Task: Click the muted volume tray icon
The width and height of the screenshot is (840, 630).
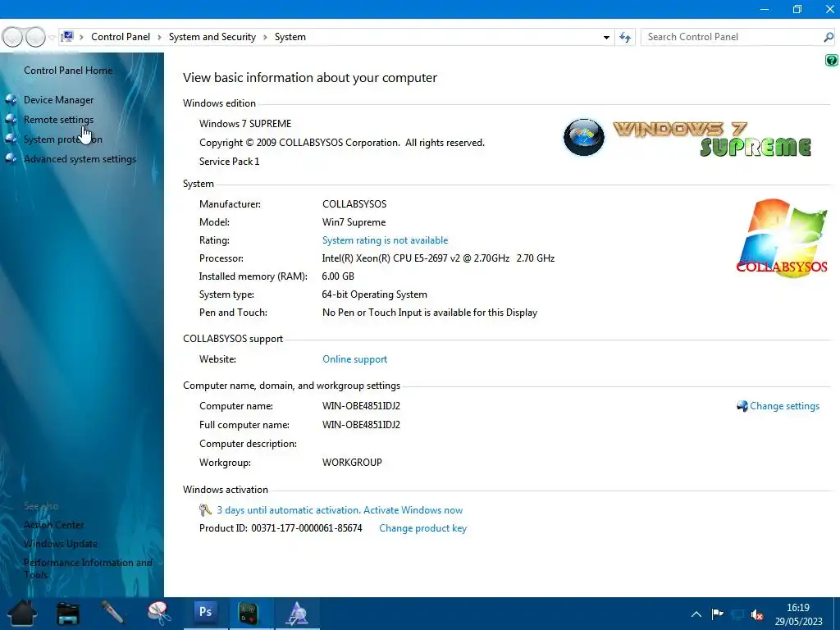Action: (757, 614)
